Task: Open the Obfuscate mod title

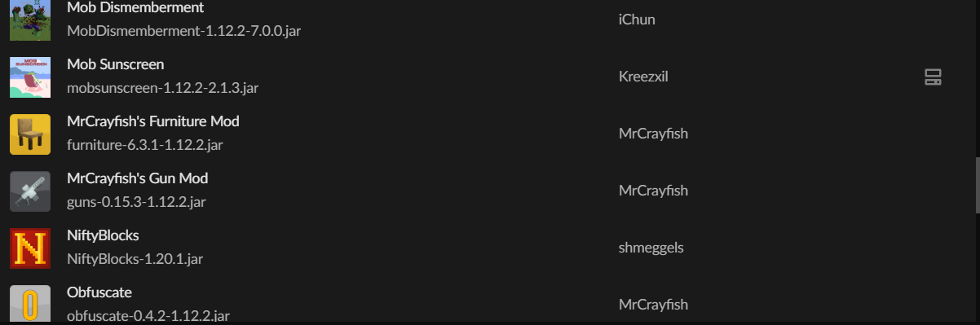Action: [99, 292]
